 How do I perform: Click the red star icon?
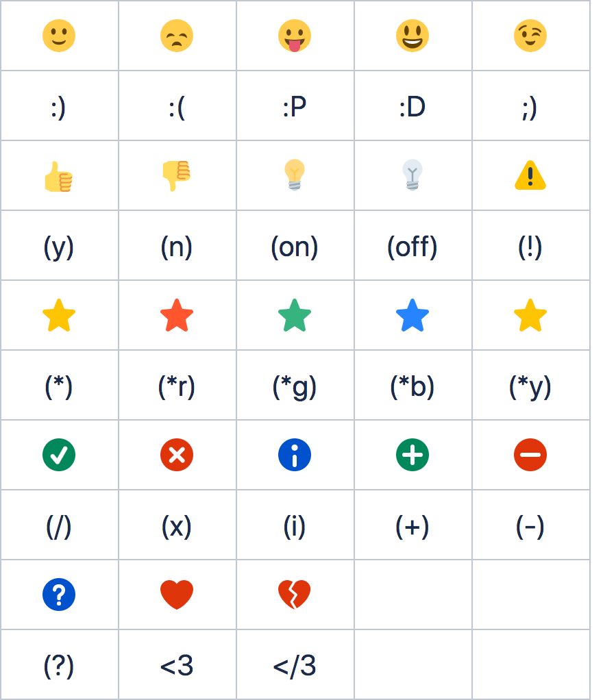point(177,316)
